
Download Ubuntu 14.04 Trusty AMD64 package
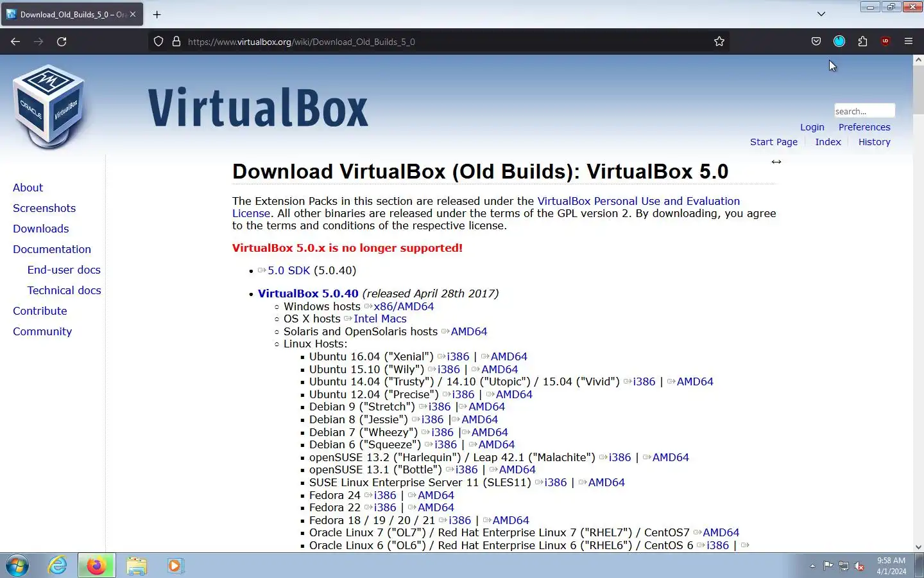pyautogui.click(x=695, y=381)
